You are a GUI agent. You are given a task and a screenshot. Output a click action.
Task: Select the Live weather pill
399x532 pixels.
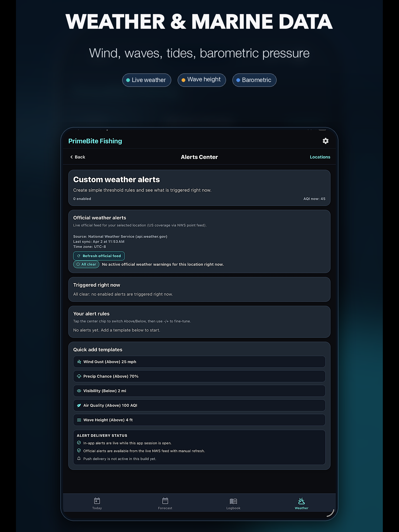pos(147,80)
